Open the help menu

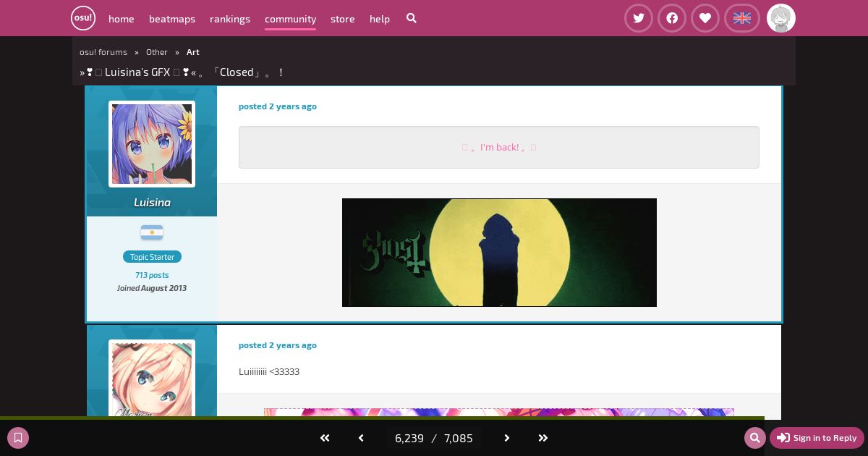380,19
